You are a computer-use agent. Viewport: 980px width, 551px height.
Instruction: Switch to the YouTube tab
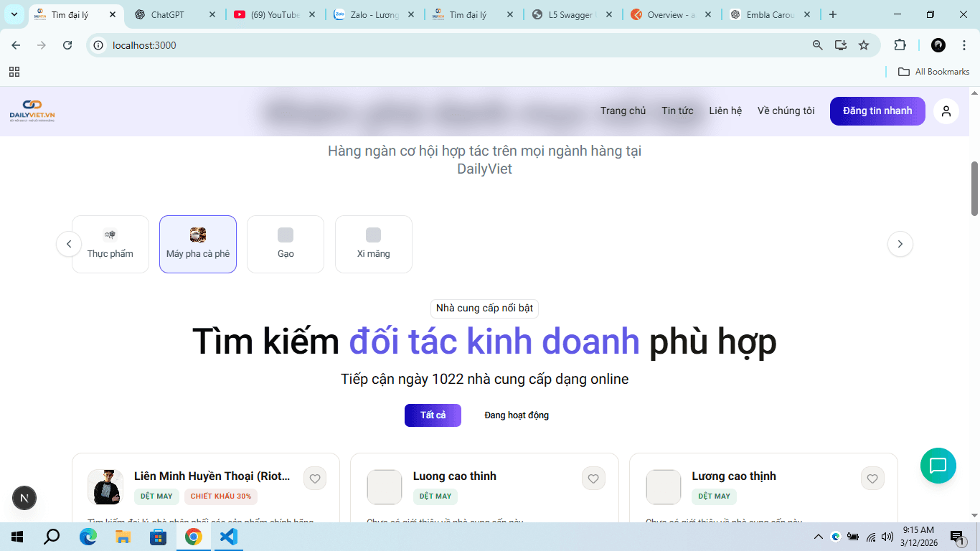pyautogui.click(x=275, y=14)
